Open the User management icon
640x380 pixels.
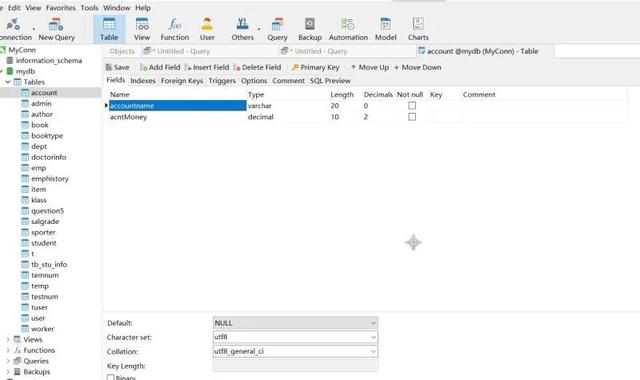coord(207,29)
